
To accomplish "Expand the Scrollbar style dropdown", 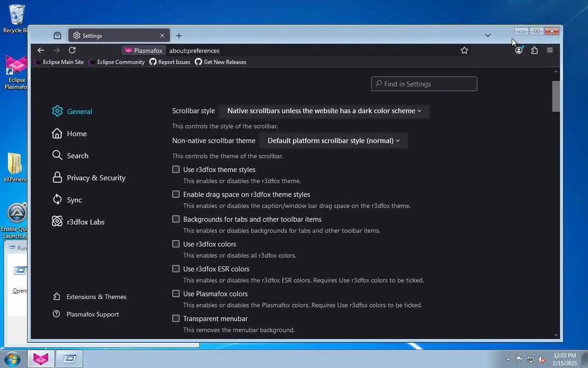I will pyautogui.click(x=324, y=111).
